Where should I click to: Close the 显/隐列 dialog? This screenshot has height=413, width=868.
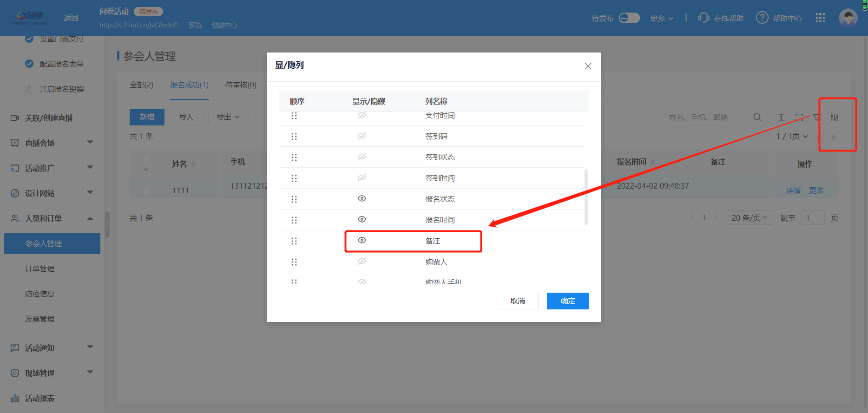point(588,66)
